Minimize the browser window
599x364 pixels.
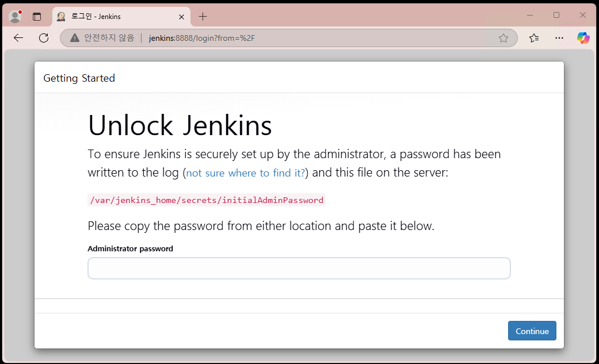click(530, 16)
